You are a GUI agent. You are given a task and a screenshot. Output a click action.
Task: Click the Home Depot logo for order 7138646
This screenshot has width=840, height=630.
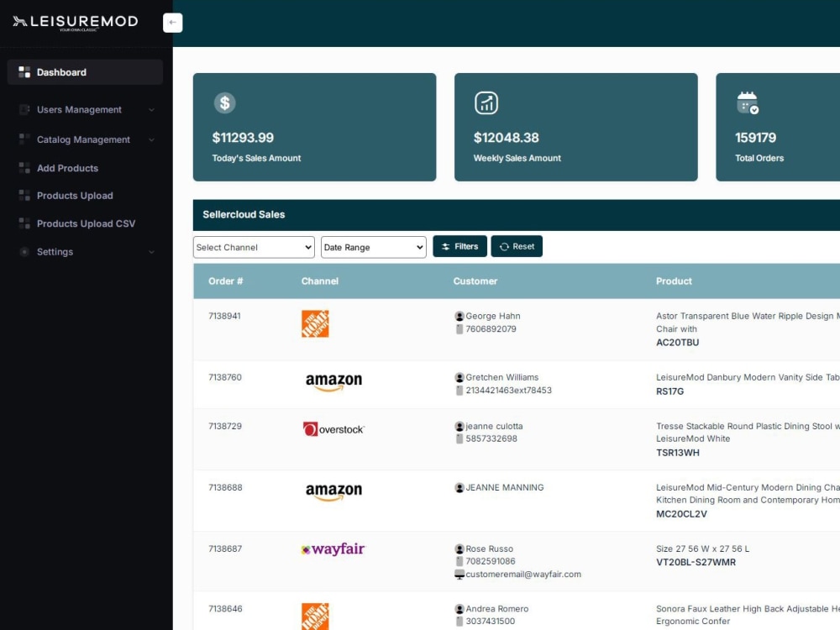[x=315, y=616]
